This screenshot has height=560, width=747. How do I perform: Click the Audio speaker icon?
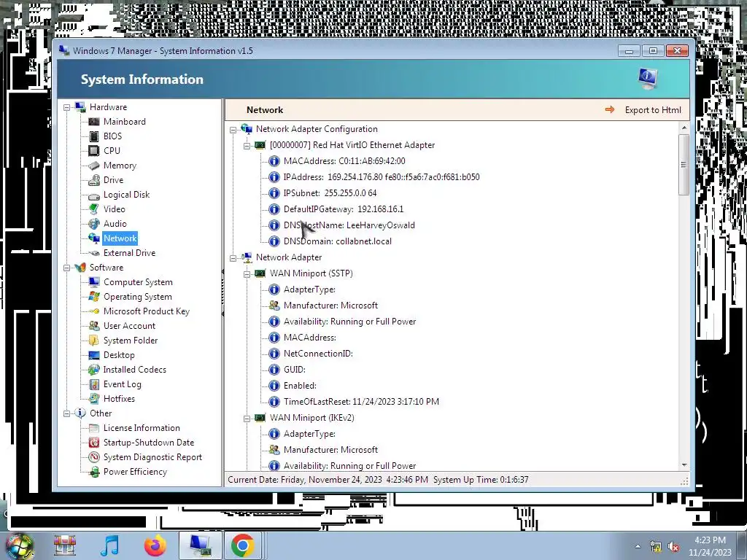(x=94, y=224)
